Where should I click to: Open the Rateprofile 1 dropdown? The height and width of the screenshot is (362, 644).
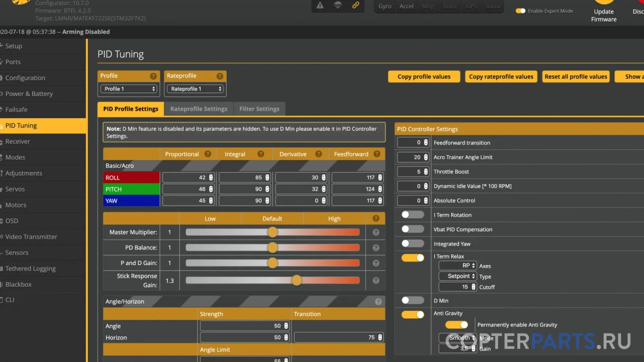click(x=195, y=89)
